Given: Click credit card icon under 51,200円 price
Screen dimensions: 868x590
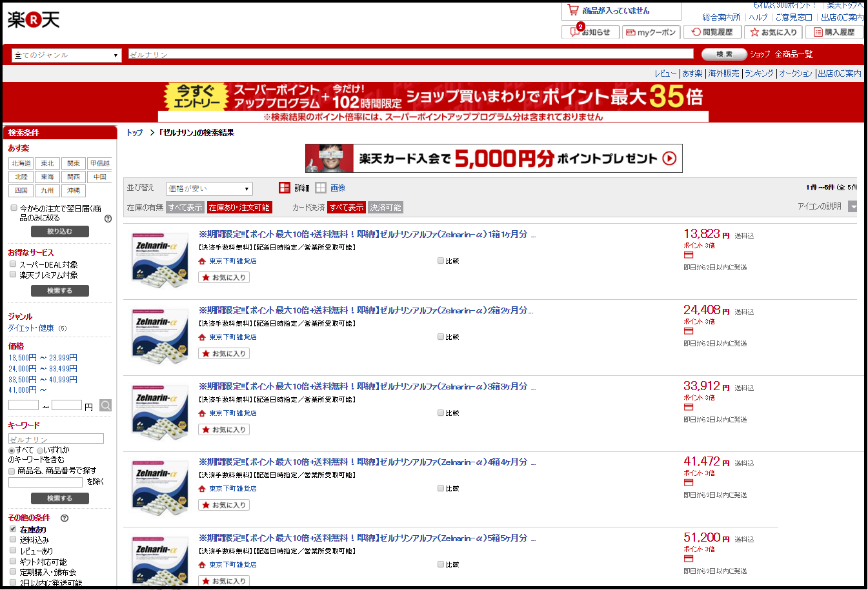Looking at the screenshot, I should pos(689,559).
